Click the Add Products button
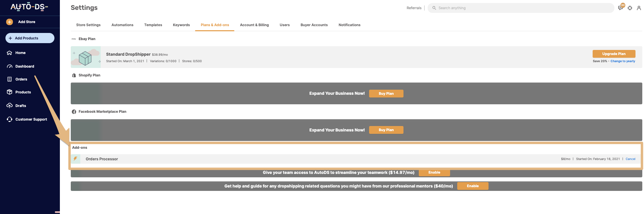The width and height of the screenshot is (644, 214). pyautogui.click(x=30, y=38)
